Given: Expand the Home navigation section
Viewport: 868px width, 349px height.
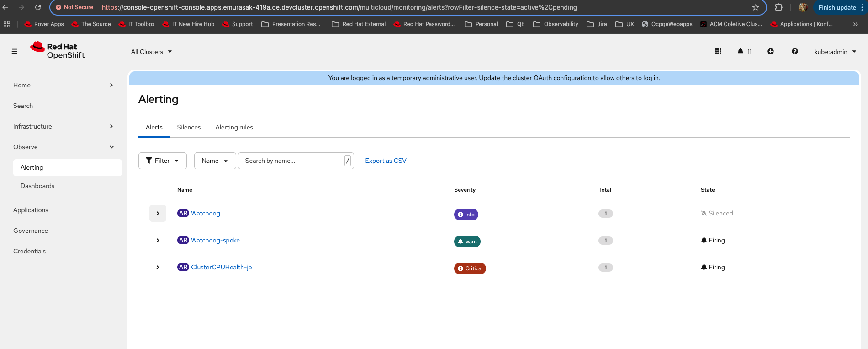Looking at the screenshot, I should point(64,85).
